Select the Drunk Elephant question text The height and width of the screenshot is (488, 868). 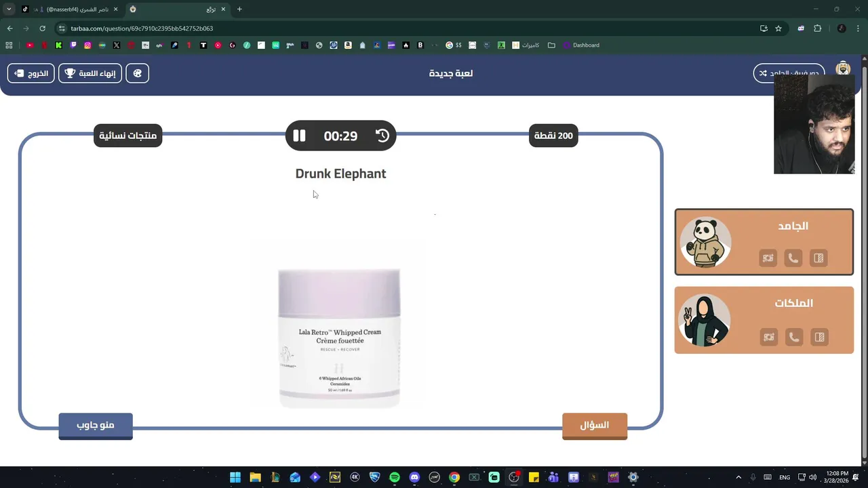pos(340,174)
